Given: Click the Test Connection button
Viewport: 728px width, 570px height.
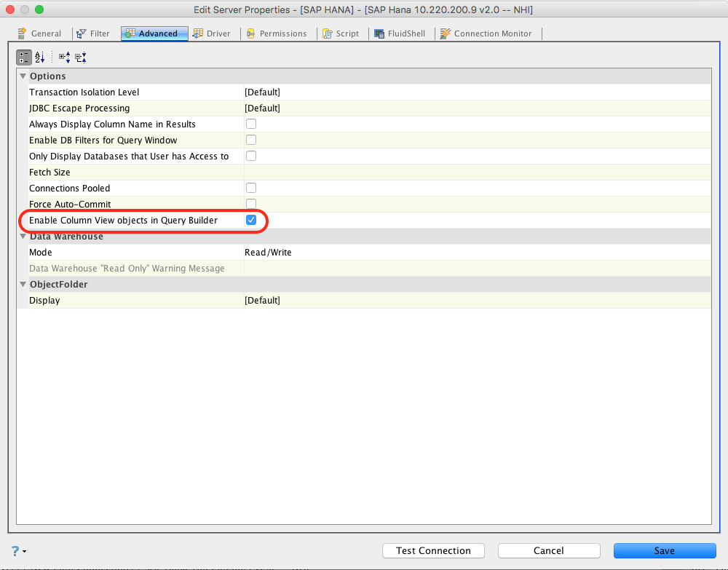Looking at the screenshot, I should pos(433,551).
